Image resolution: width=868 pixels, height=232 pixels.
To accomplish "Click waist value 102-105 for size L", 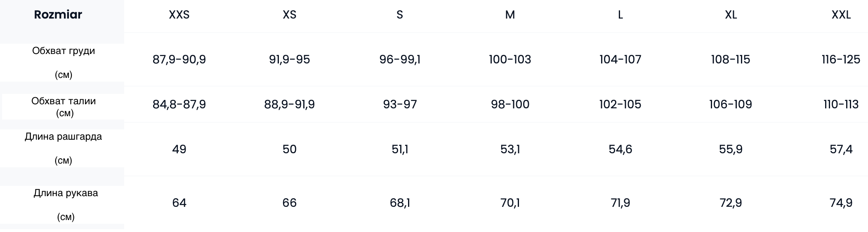I will click(620, 104).
